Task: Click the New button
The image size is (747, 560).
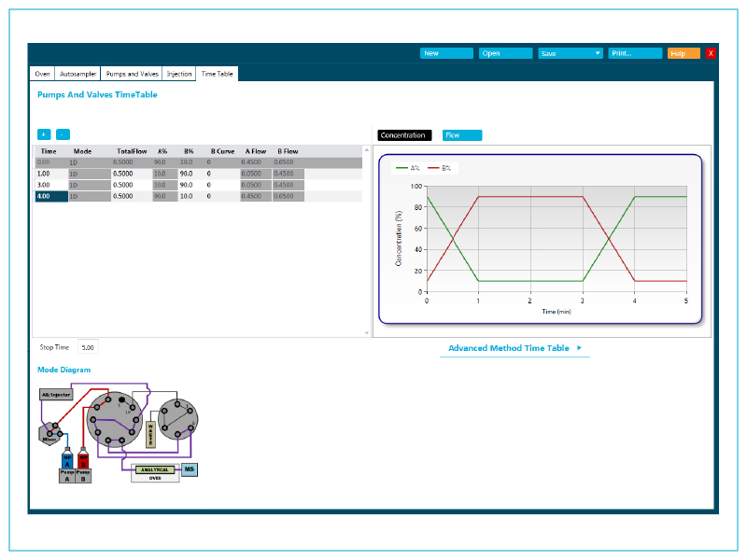Action: click(446, 53)
